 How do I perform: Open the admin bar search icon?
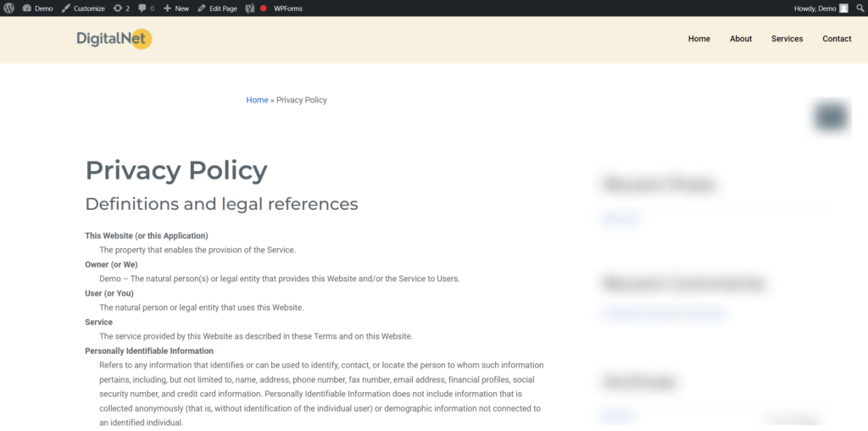click(x=859, y=8)
